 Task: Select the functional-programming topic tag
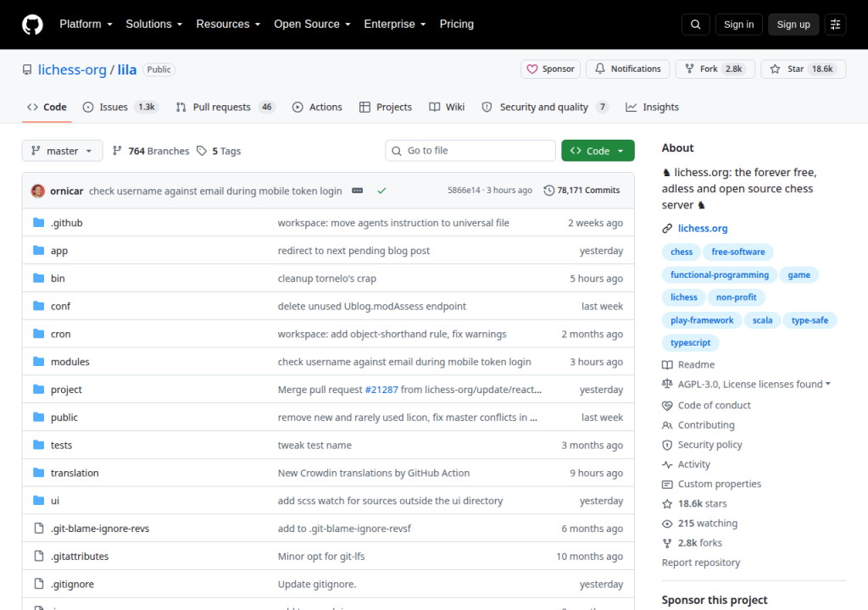719,274
